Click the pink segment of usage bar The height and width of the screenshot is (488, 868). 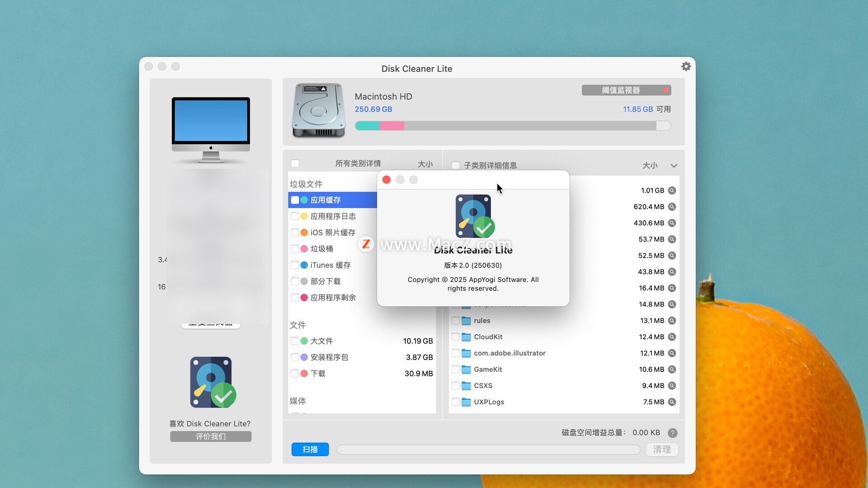click(392, 126)
